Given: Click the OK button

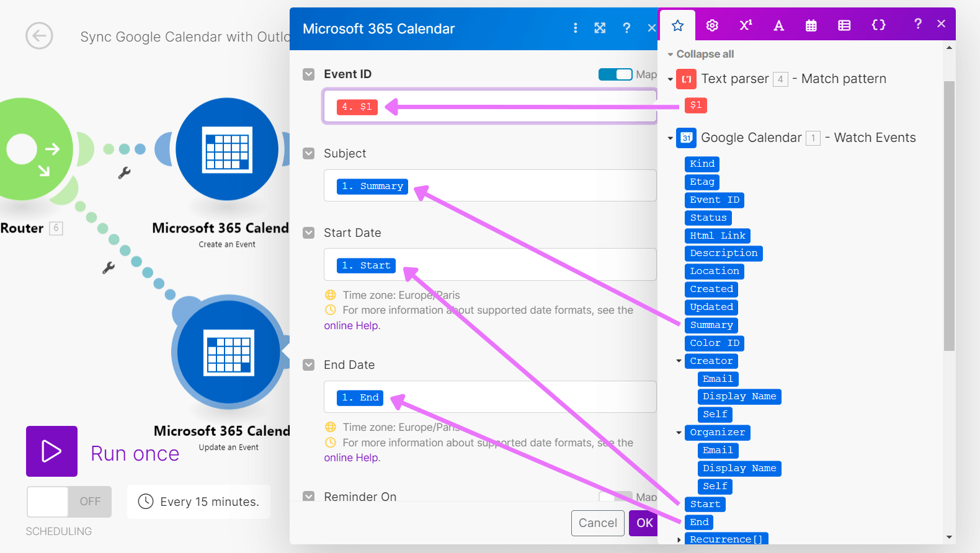Looking at the screenshot, I should [x=644, y=523].
